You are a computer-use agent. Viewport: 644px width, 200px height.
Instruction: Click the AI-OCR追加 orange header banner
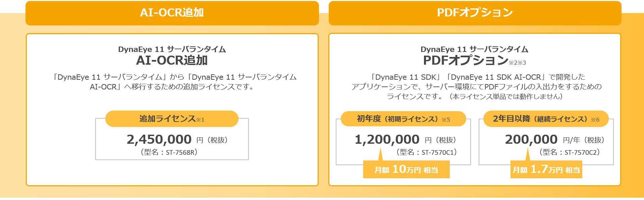pyautogui.click(x=172, y=13)
